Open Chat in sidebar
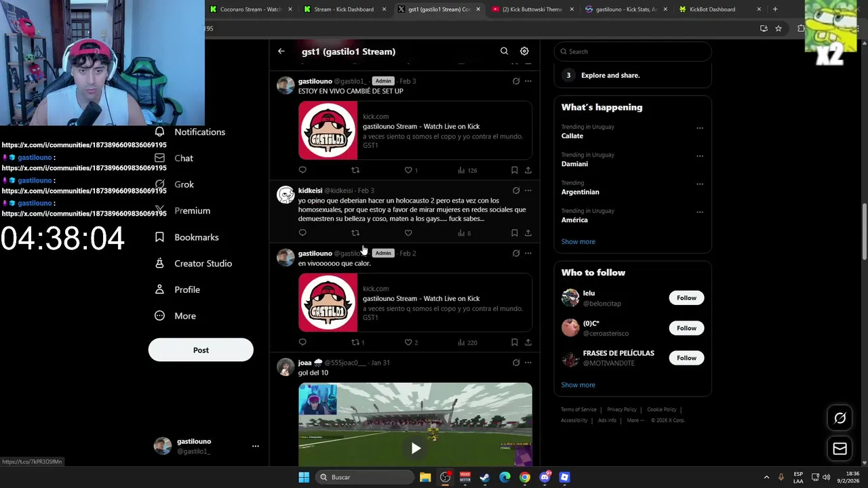868x488 pixels. click(x=174, y=158)
